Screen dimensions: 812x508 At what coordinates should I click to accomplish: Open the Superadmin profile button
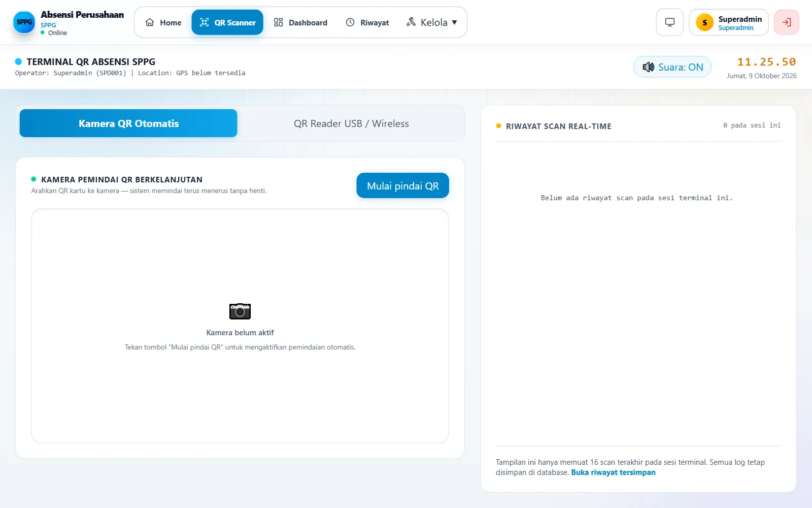(729, 22)
